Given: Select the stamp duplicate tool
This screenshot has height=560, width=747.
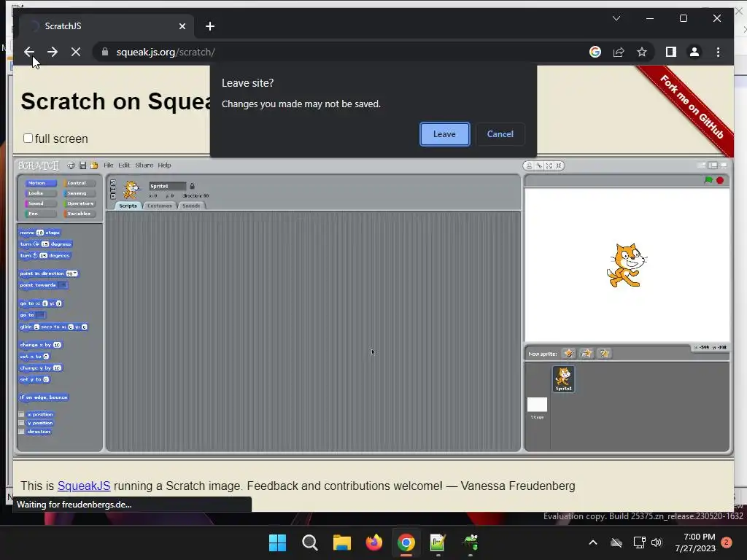Looking at the screenshot, I should [530, 166].
